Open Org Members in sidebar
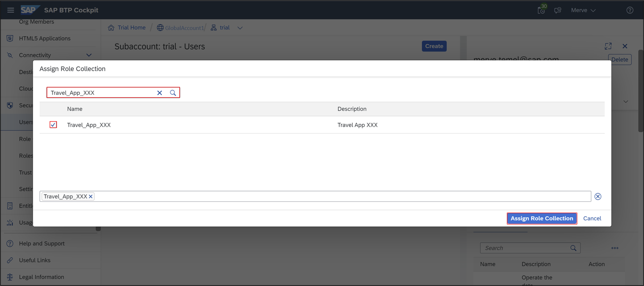Image resolution: width=644 pixels, height=286 pixels. tap(36, 21)
